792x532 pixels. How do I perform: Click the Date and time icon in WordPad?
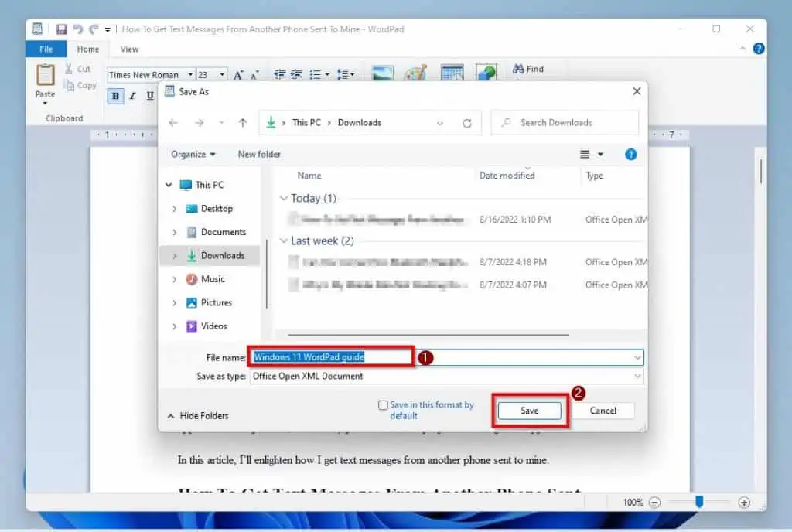pos(452,73)
